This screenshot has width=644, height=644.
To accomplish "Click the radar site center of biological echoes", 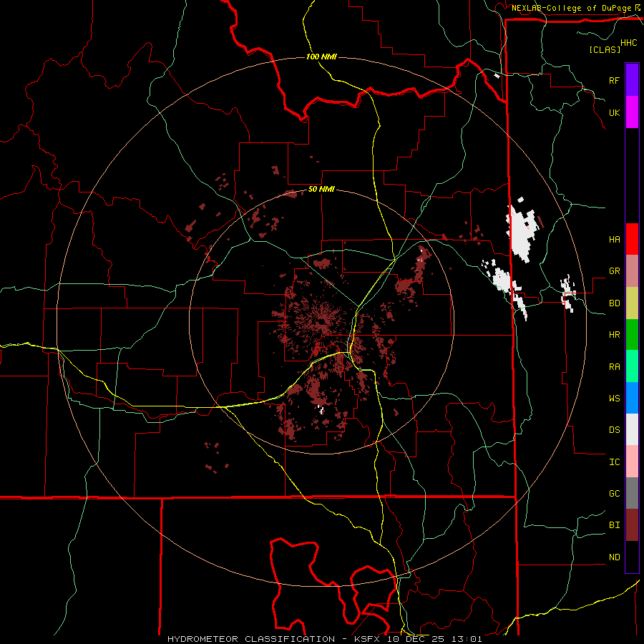I will pyautogui.click(x=321, y=321).
